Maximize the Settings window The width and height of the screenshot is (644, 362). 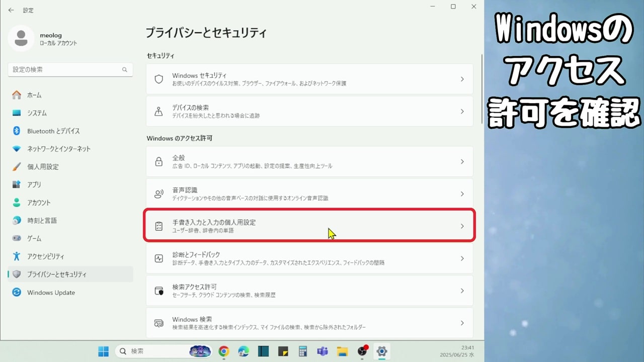point(453,7)
